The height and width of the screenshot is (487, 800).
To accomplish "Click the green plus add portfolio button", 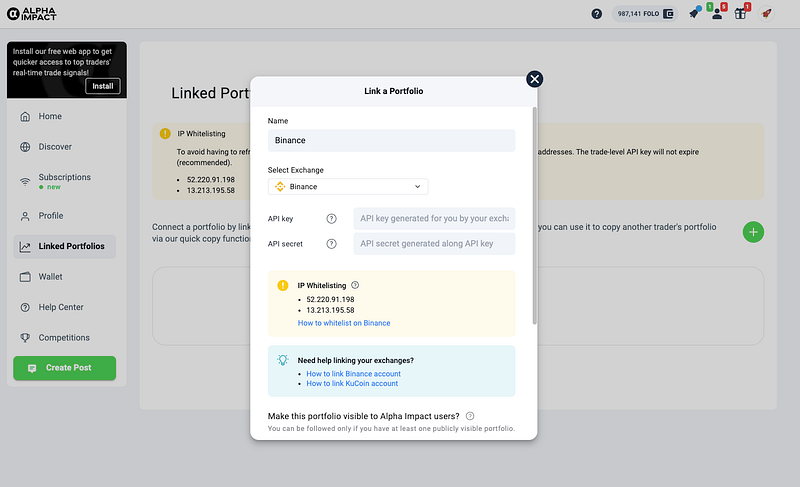I will 753,232.
